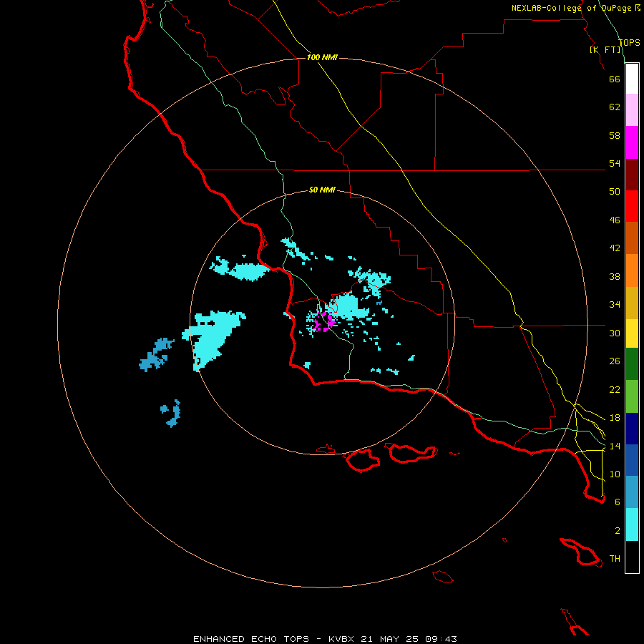Click the '2' legend value

point(618,531)
